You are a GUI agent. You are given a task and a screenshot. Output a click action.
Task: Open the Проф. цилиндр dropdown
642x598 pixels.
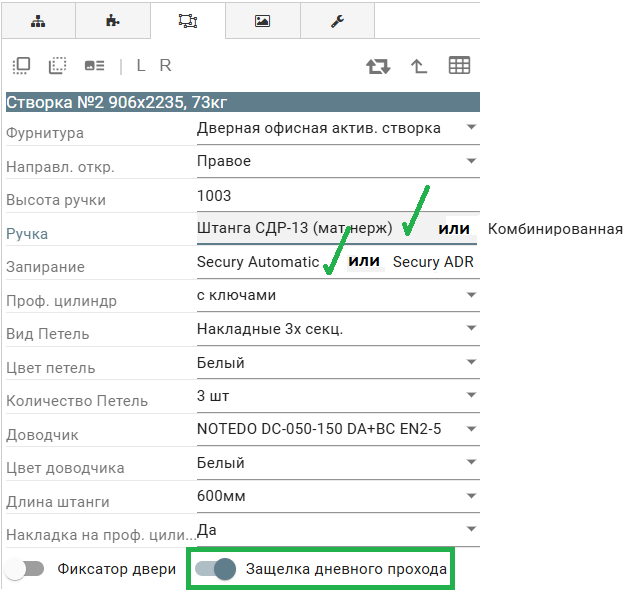coord(338,296)
